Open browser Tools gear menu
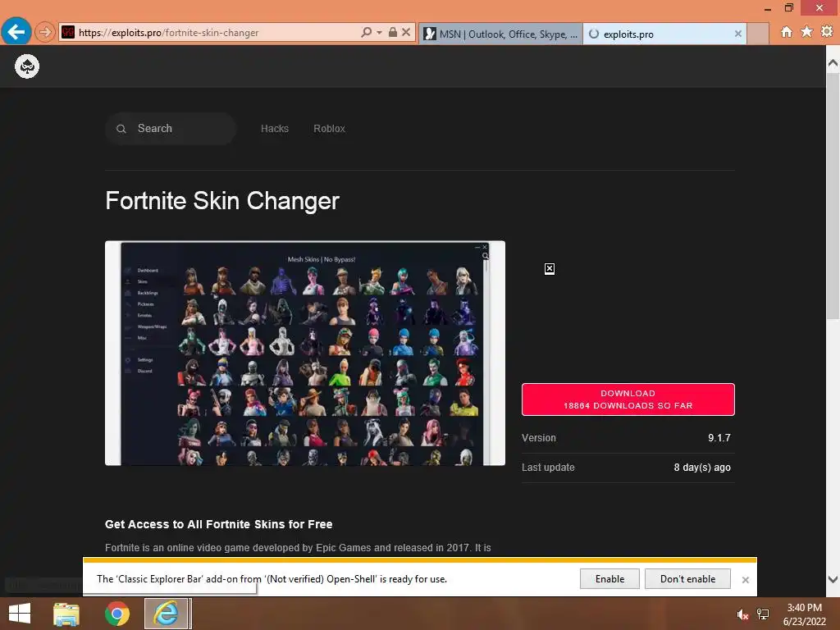Image resolution: width=840 pixels, height=630 pixels. [827, 32]
